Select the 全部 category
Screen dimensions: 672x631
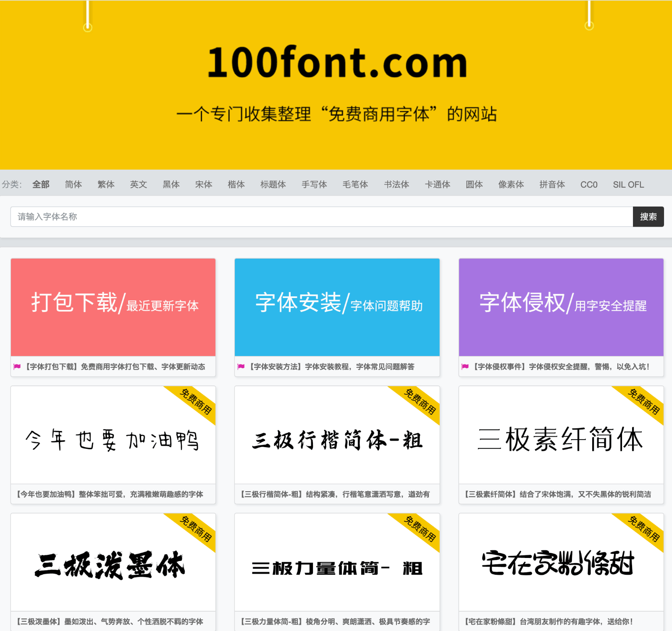(41, 184)
